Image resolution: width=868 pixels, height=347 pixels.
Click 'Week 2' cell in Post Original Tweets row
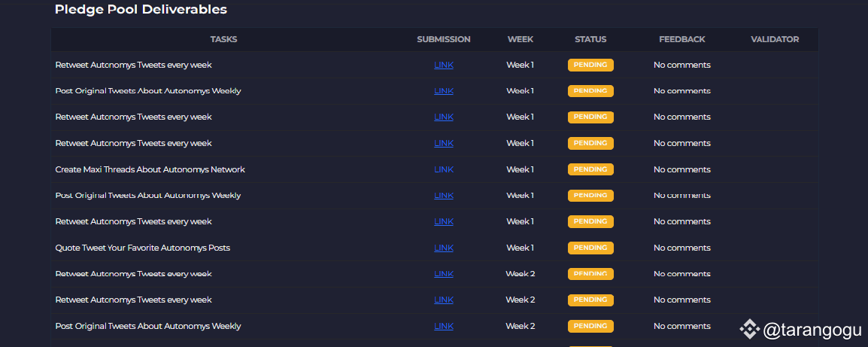point(520,326)
